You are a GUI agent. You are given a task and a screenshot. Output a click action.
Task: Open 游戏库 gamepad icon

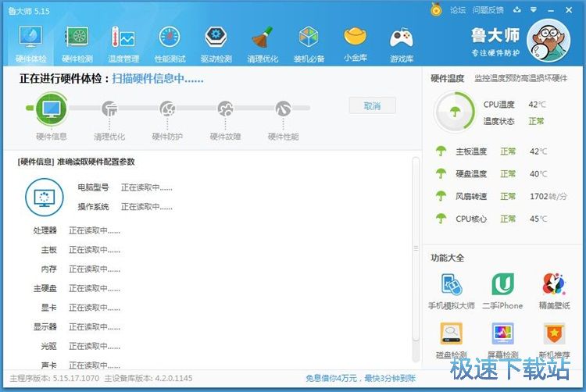(x=402, y=44)
